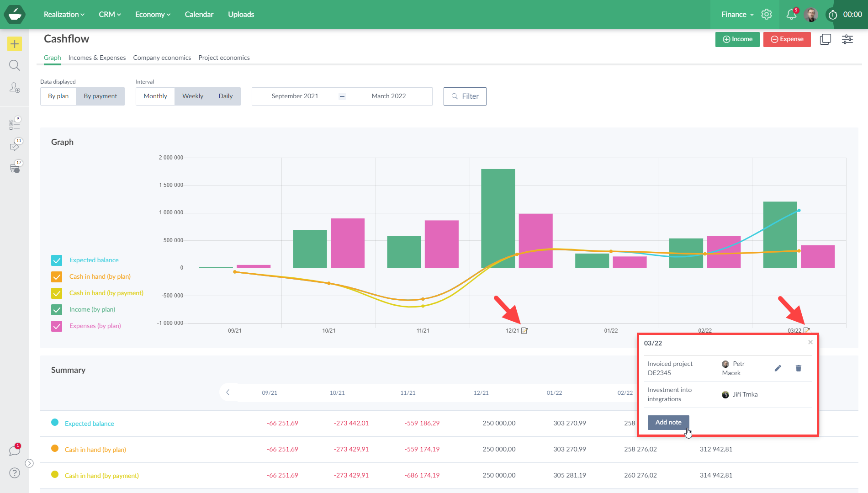Edit the Invoiced project DE2345 note
Screen dimensions: 868x493
tap(778, 368)
